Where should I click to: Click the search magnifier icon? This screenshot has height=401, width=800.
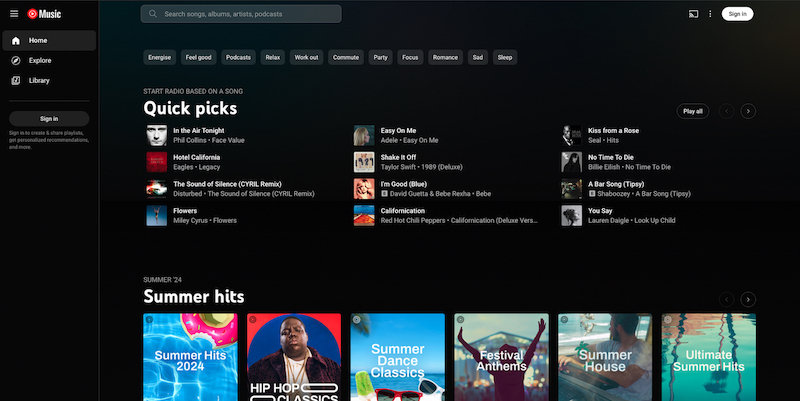(152, 14)
